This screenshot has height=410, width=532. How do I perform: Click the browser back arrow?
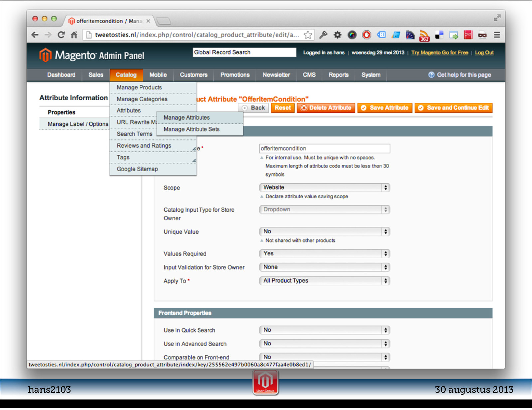[x=35, y=35]
